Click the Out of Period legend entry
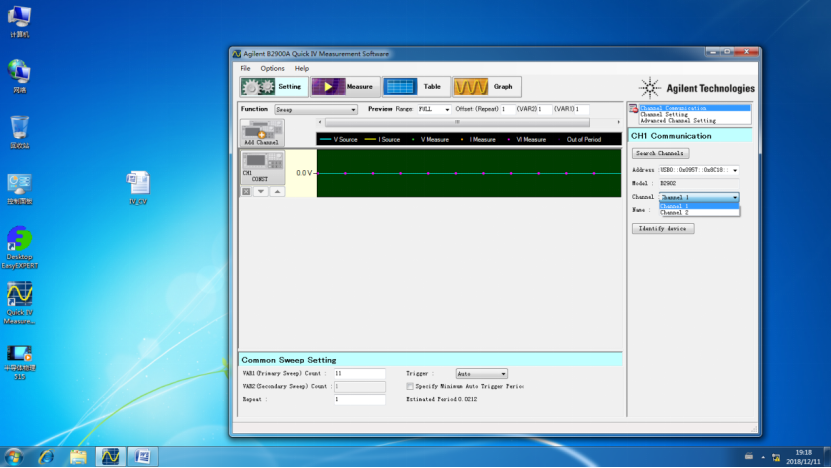 click(x=580, y=139)
